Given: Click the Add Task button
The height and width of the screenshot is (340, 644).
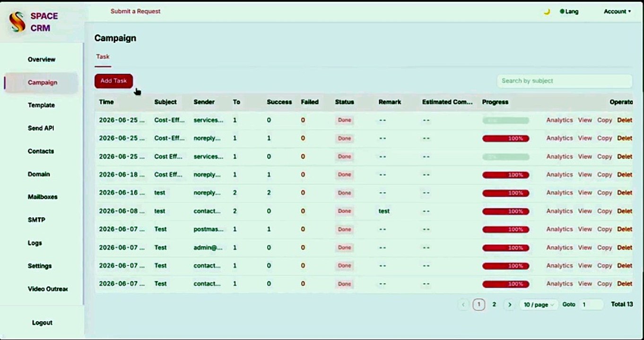Looking at the screenshot, I should pyautogui.click(x=113, y=81).
